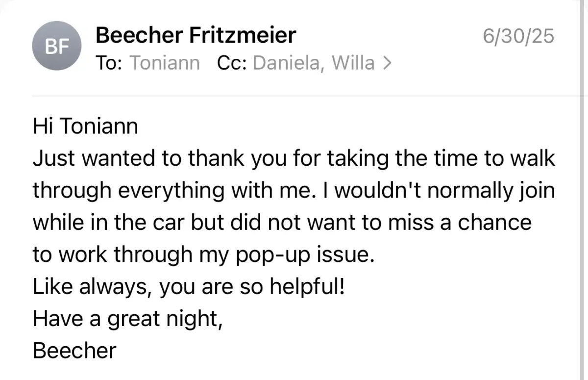Expand recipient details with the chevron arrow
This screenshot has height=380, width=588.
click(x=387, y=63)
